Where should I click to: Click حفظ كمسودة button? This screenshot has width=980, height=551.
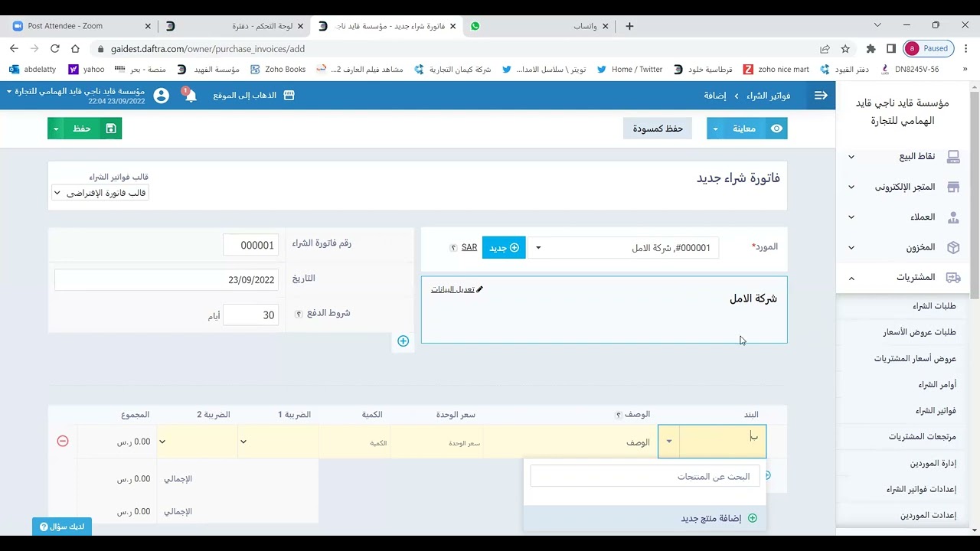click(658, 129)
